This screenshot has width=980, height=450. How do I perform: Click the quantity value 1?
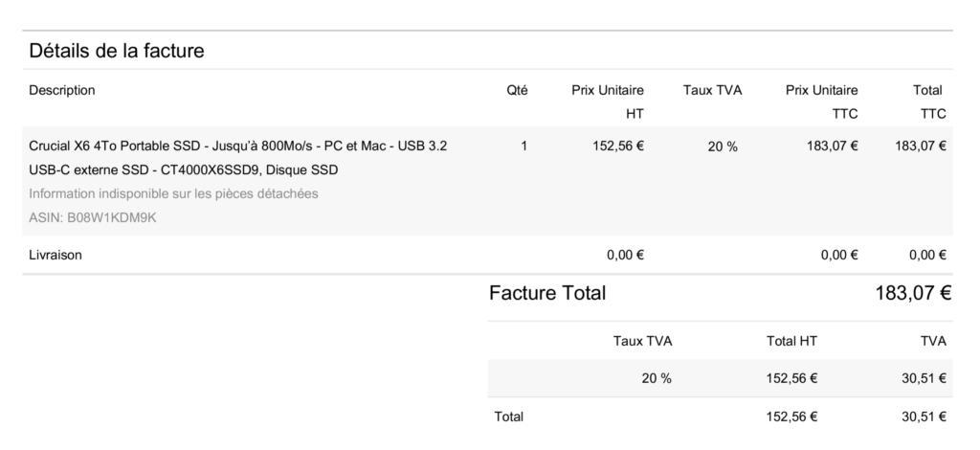[523, 146]
